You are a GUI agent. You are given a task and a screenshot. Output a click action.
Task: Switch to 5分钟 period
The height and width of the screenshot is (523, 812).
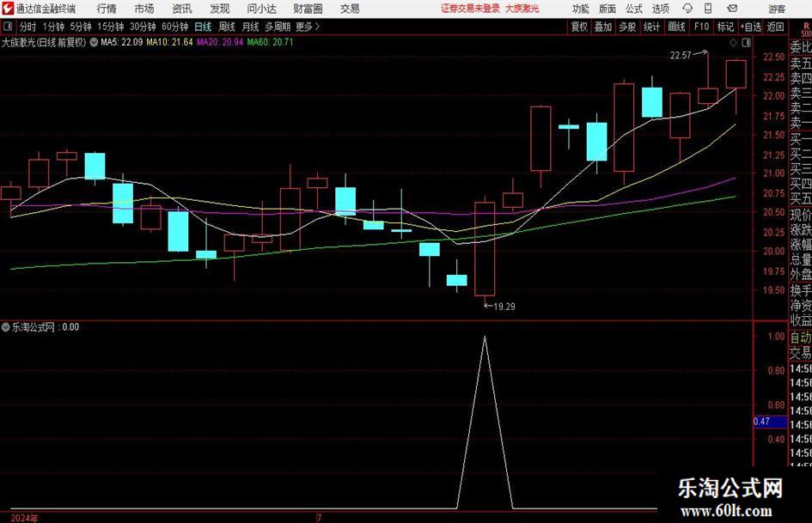[x=81, y=27]
